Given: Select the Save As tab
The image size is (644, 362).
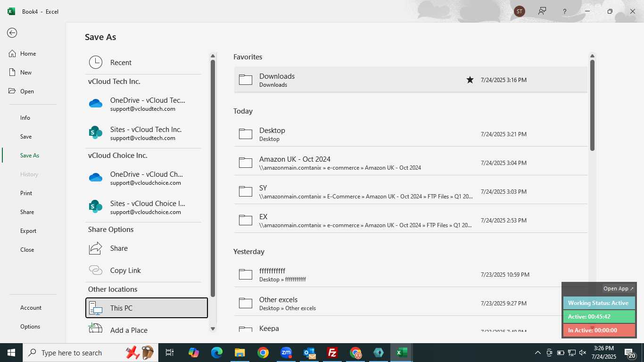Looking at the screenshot, I should click(30, 156).
